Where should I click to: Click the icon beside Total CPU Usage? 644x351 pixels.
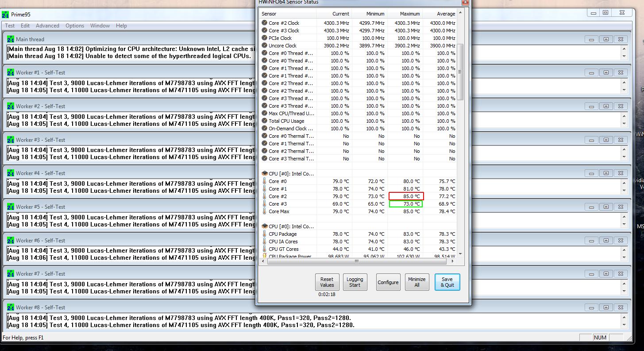pos(264,121)
